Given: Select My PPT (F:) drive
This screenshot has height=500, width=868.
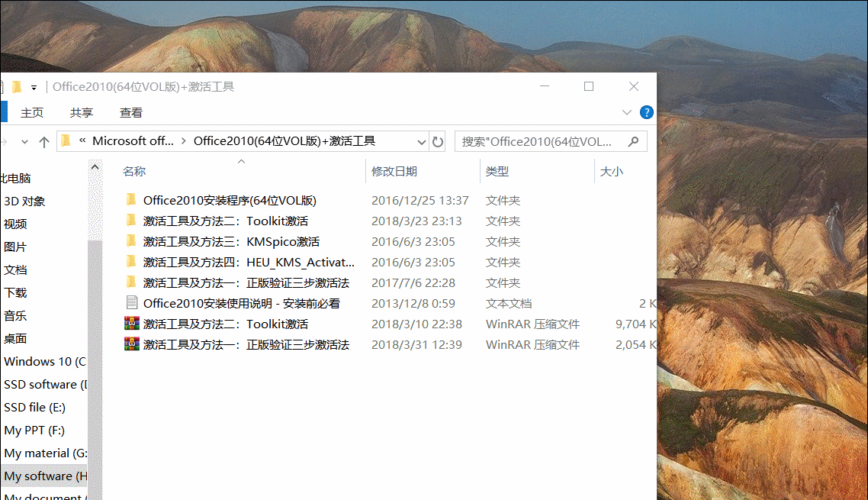Looking at the screenshot, I should coord(34,431).
